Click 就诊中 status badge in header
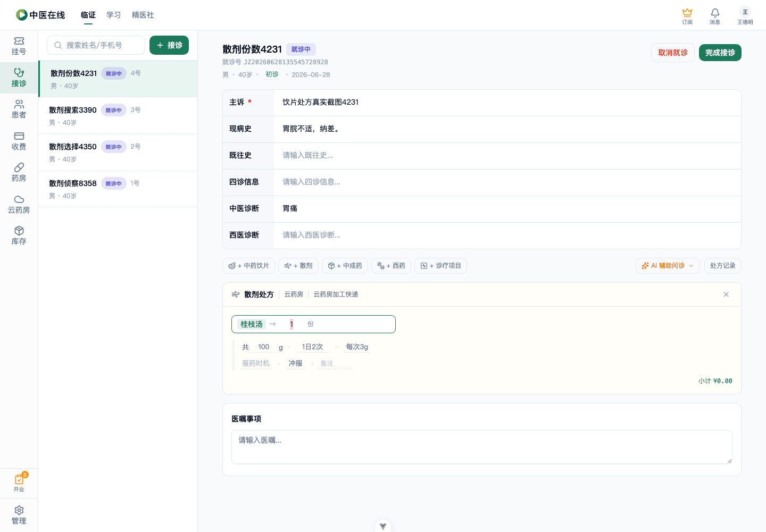The height and width of the screenshot is (532, 766). pos(301,49)
